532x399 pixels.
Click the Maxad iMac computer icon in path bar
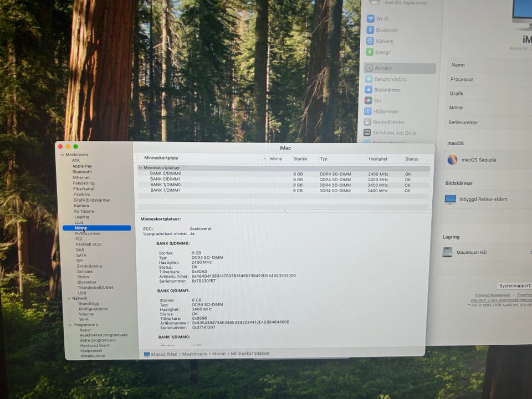click(x=147, y=354)
